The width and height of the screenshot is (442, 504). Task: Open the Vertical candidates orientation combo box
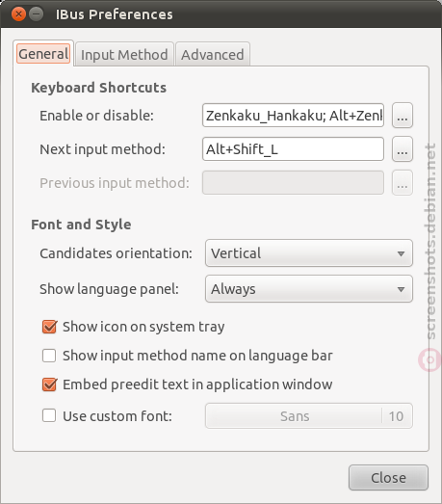pos(309,253)
